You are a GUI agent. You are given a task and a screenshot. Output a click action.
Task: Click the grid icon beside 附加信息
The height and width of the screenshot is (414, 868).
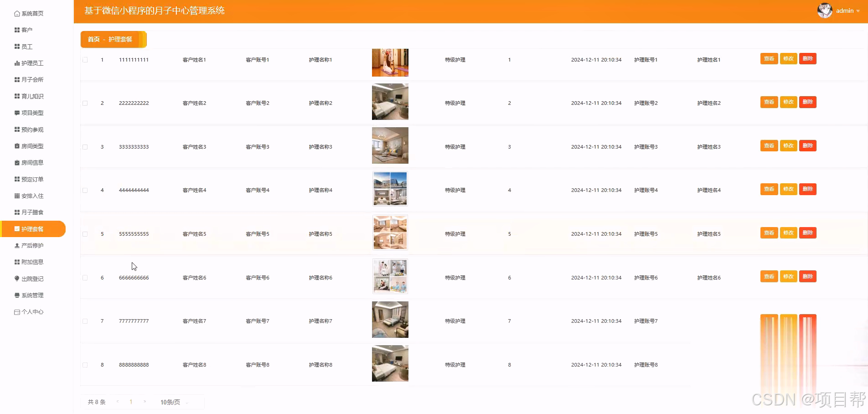coord(17,262)
